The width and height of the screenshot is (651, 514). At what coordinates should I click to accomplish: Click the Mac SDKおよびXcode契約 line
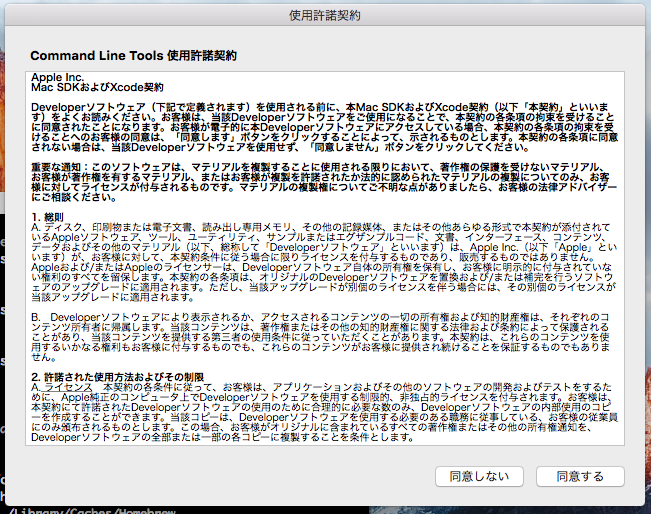coord(97,87)
